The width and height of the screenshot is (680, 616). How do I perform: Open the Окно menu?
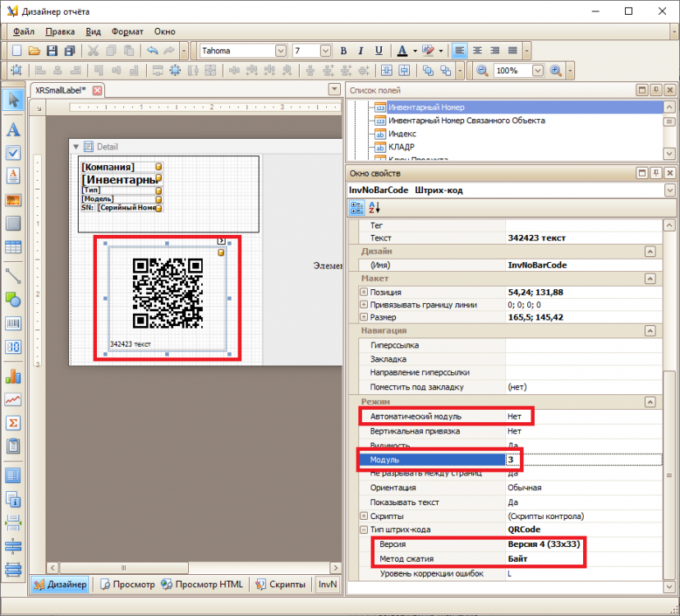pyautogui.click(x=165, y=32)
